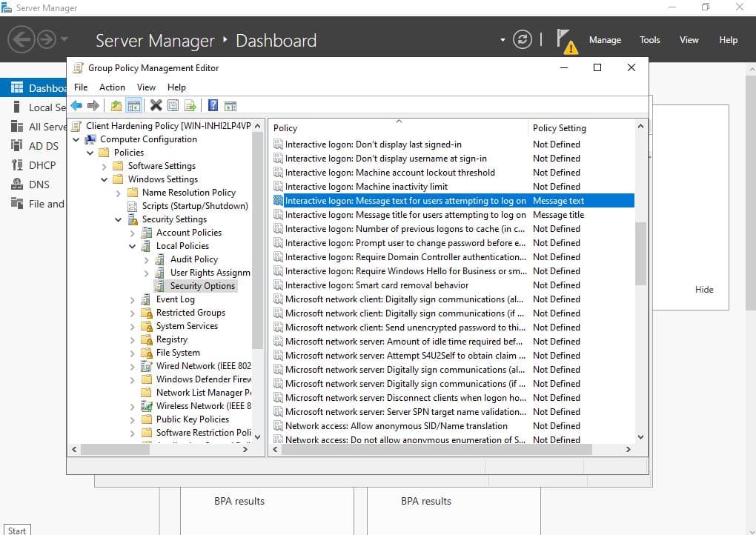Image resolution: width=756 pixels, height=535 pixels.
Task: Click the Up one level folder icon
Action: (116, 106)
